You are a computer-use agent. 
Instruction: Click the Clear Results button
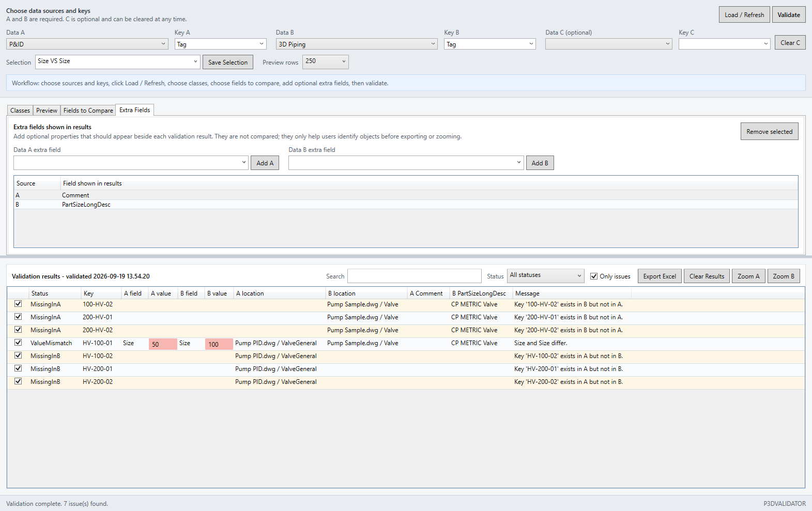[x=707, y=276]
